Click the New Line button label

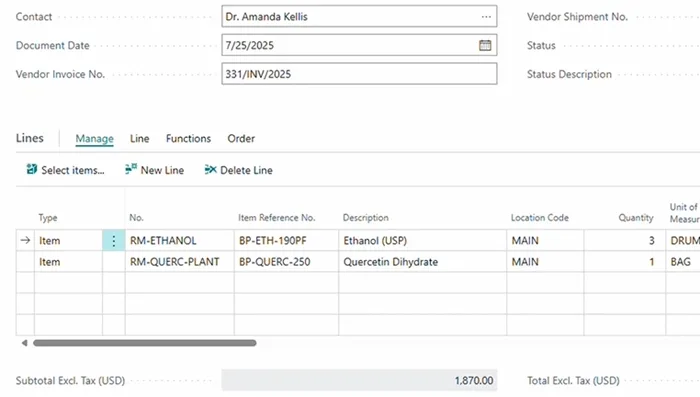[x=162, y=170]
